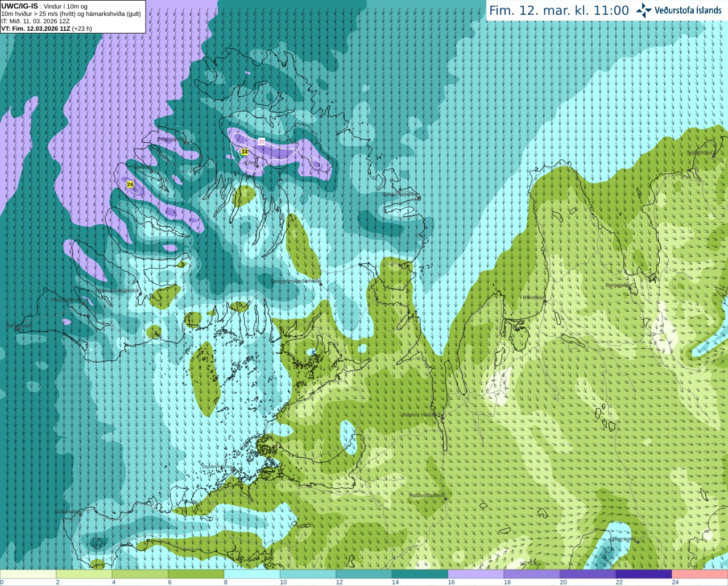Pick the 14–16 m/s dark teal swatch

click(x=420, y=574)
